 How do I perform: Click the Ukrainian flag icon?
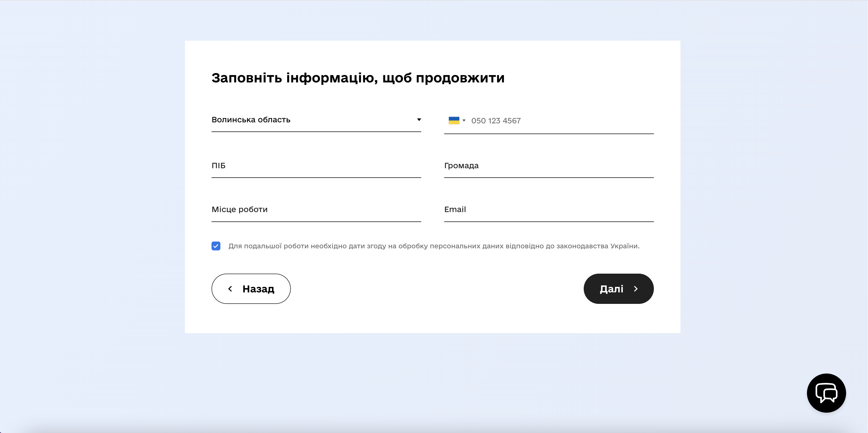(x=454, y=120)
